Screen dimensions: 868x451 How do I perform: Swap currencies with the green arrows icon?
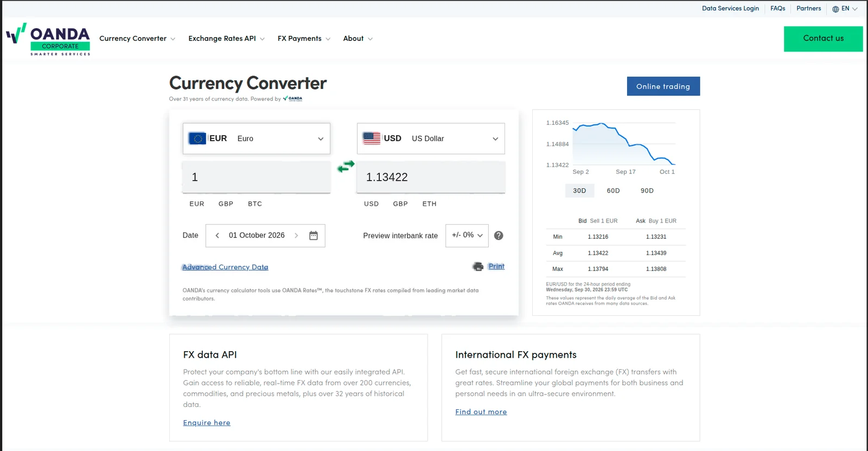(346, 167)
